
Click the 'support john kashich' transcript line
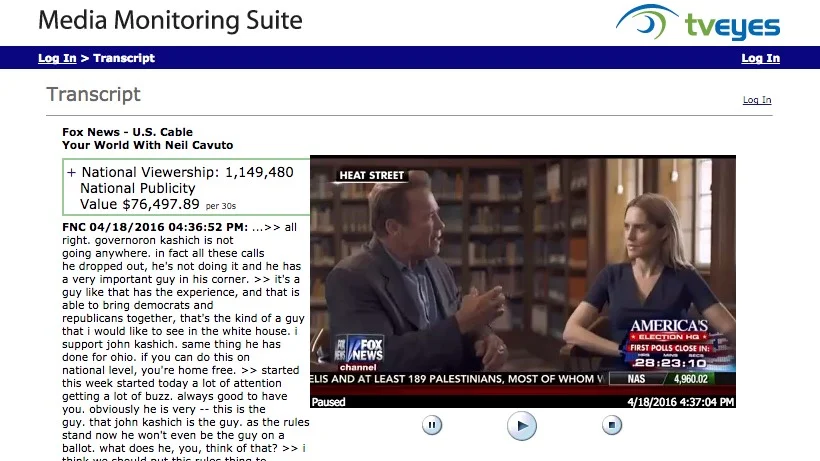(x=172, y=344)
